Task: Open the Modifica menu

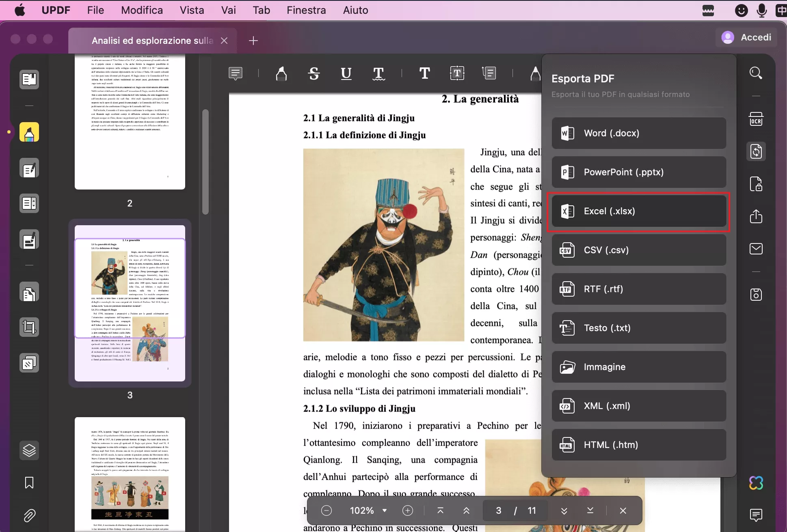Action: [142, 10]
